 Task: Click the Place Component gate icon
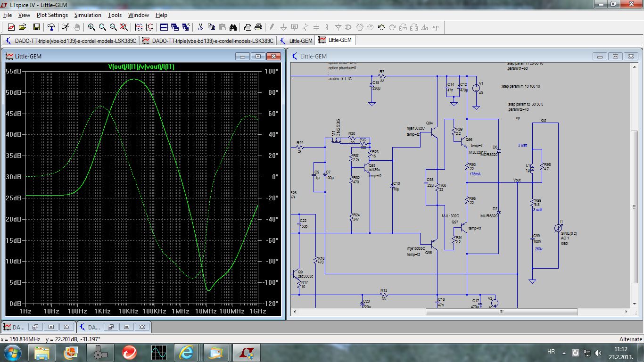(x=349, y=27)
